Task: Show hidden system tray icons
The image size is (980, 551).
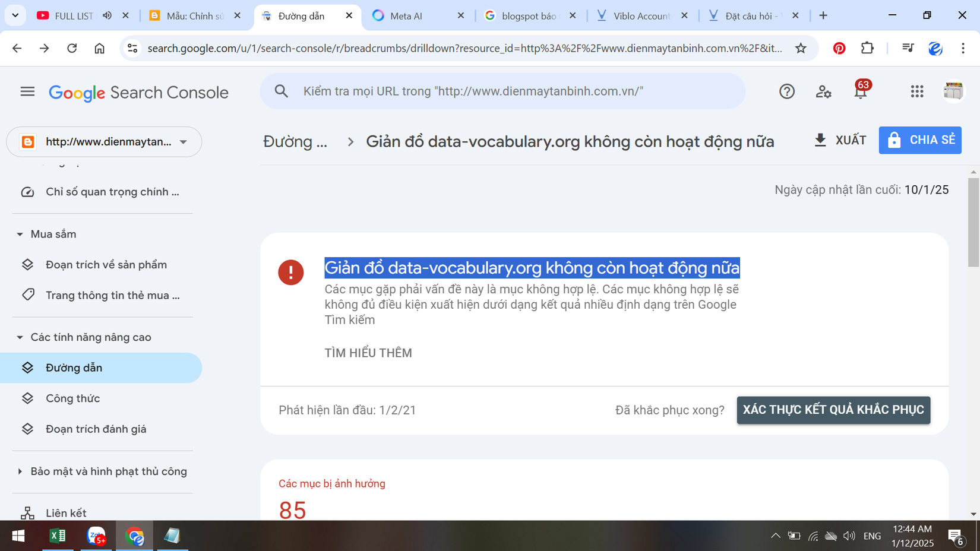Action: 776,536
